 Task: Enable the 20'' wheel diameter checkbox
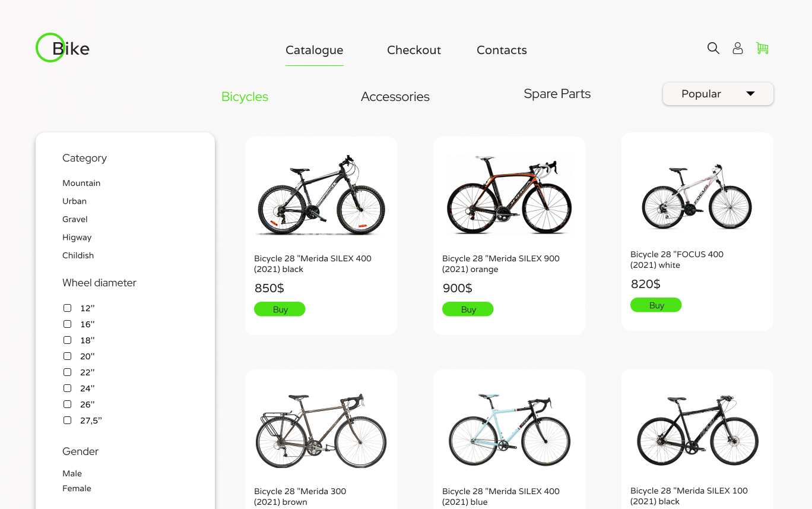pos(68,356)
